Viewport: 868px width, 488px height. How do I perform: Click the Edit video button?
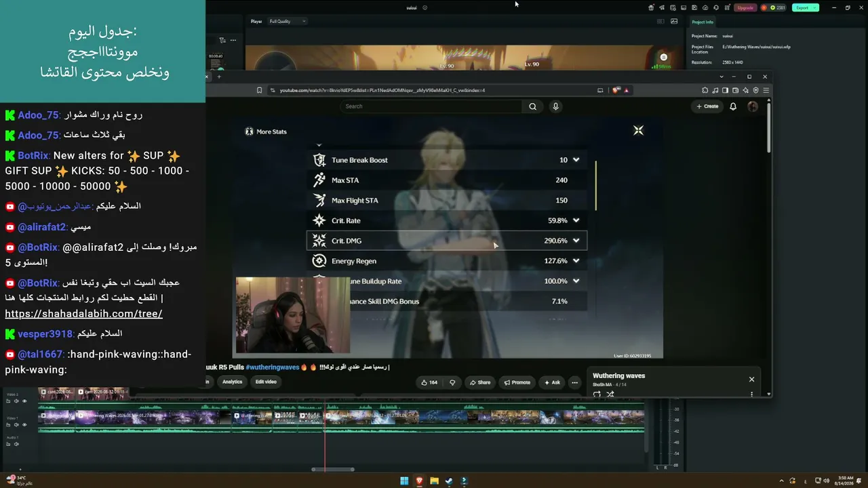[266, 382]
